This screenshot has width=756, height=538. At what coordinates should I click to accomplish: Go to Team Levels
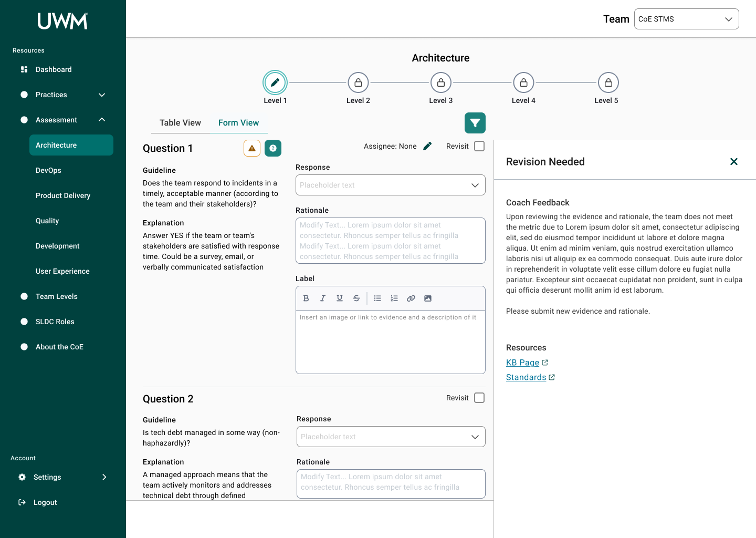tap(57, 296)
